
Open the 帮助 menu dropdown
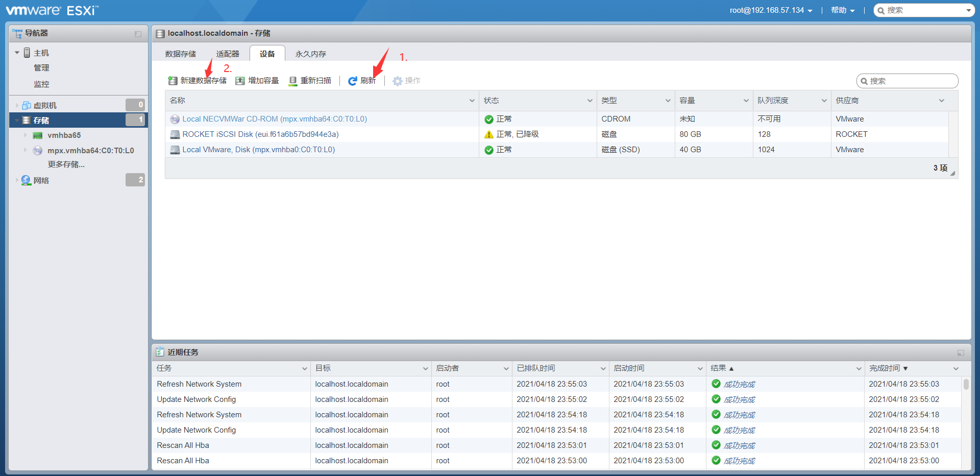[843, 10]
